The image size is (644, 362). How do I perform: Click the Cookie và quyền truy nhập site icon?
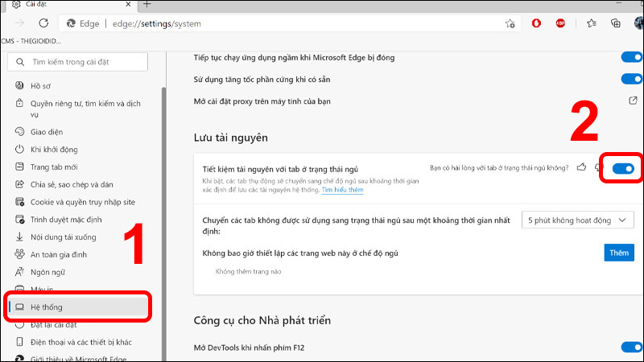tap(19, 202)
